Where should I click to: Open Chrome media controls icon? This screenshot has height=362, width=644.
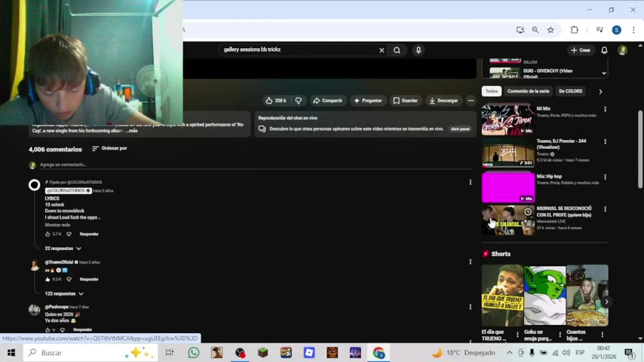click(x=599, y=30)
